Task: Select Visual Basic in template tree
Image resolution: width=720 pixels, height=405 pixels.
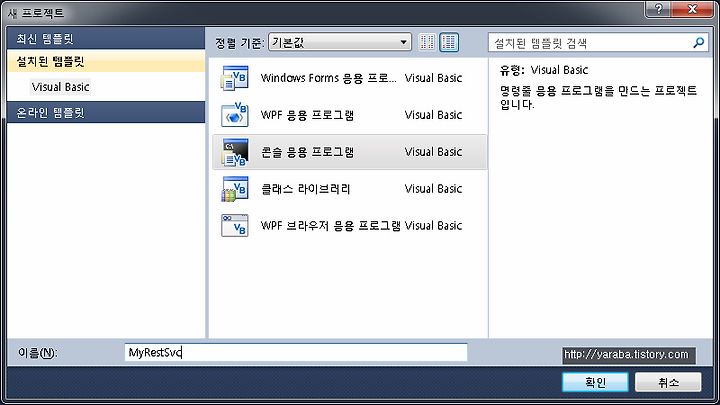Action: (61, 87)
